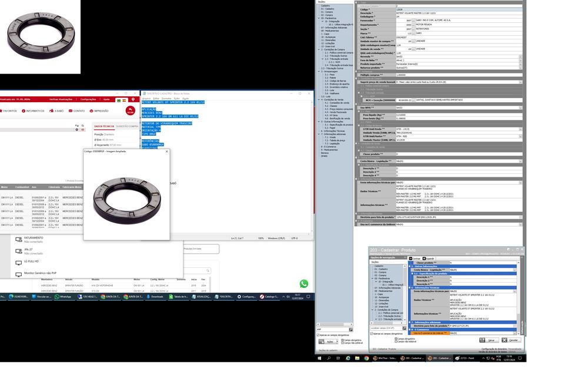Open 'Usa no E-commerce' dropdown in front window
Image resolution: width=588 pixels, height=376 pixels.
coord(514,333)
